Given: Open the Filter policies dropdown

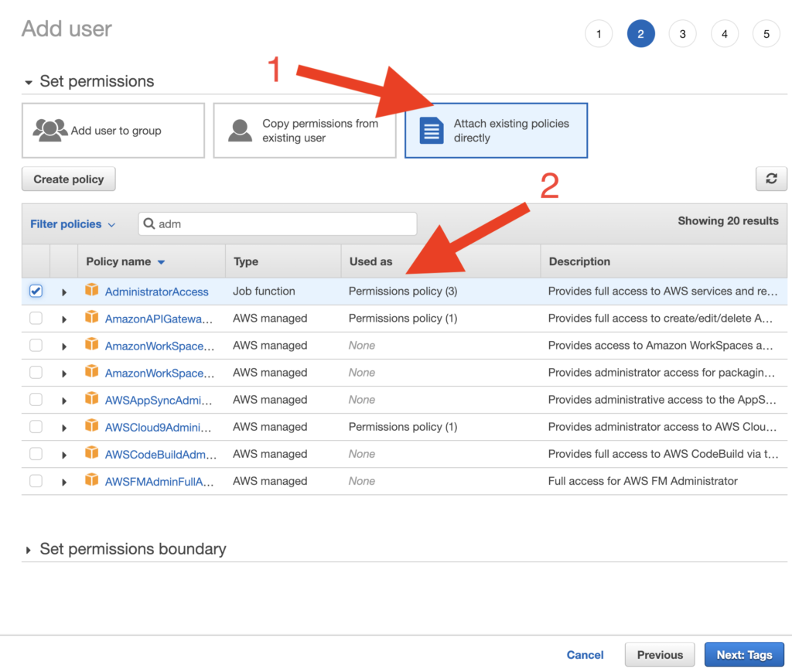Looking at the screenshot, I should 73,224.
